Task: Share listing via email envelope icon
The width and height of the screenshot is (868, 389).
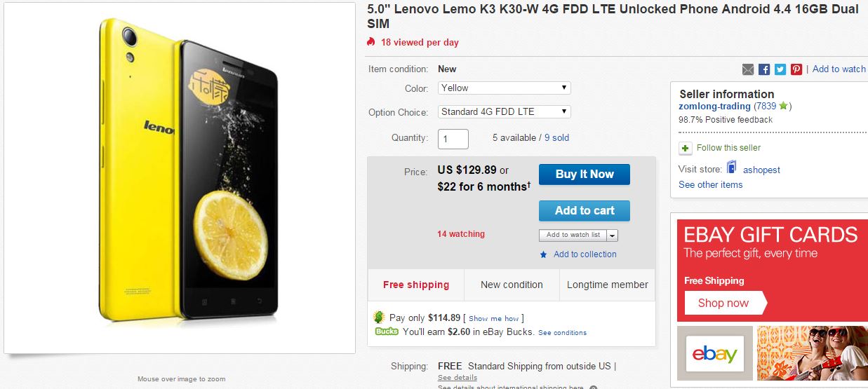Action: pos(748,69)
